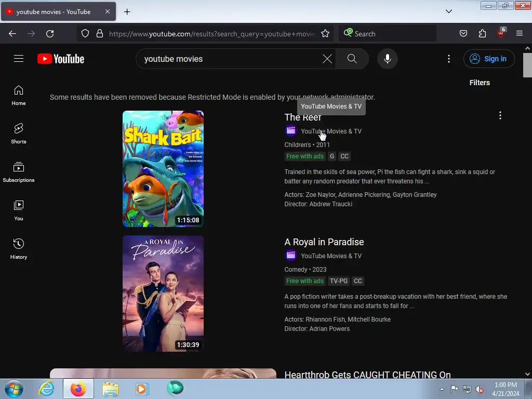Viewport: 532px width, 399px height.
Task: Open Firefox tracking protection shield
Action: click(x=85, y=34)
